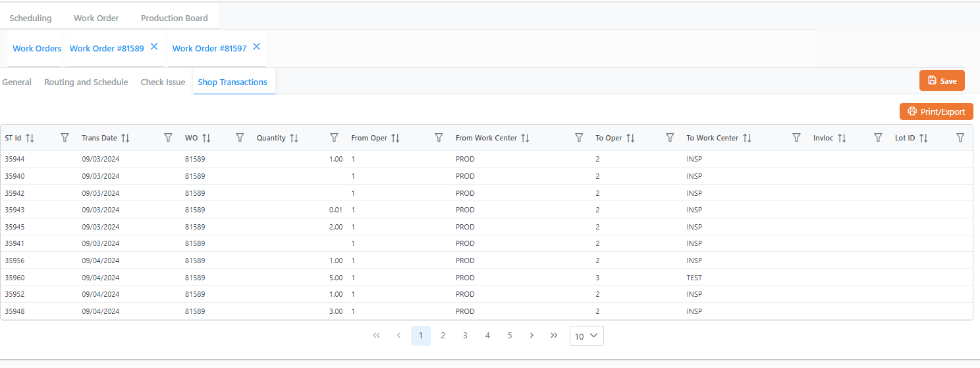Screen dimensions: 980x368
Task: Click ST Id cell 35945
Action: click(14, 227)
